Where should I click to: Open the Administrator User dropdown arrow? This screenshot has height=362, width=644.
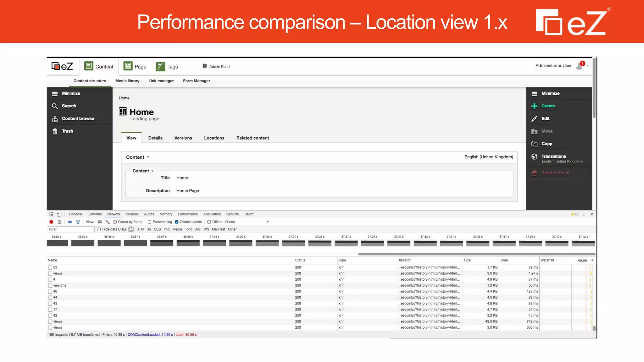(x=588, y=66)
